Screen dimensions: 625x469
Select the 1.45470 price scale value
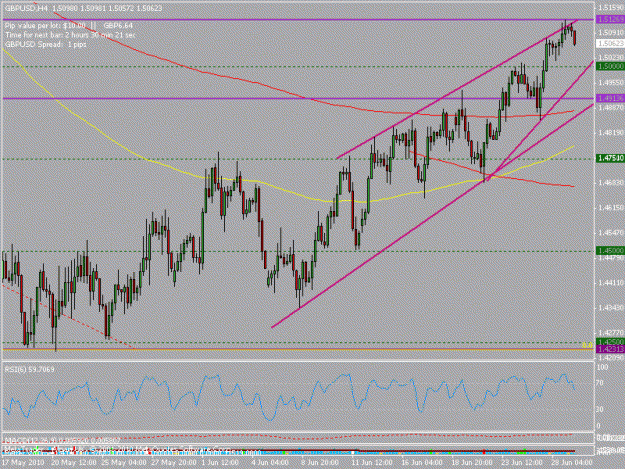(x=612, y=232)
